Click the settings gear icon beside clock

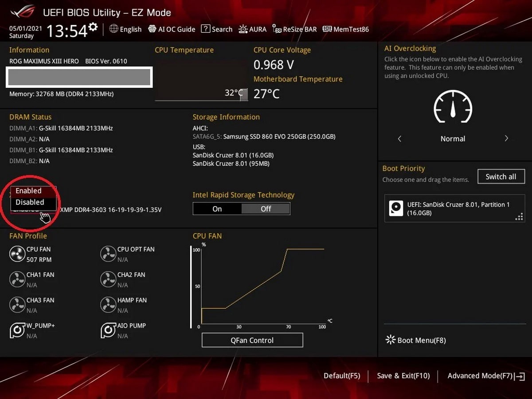point(93,27)
